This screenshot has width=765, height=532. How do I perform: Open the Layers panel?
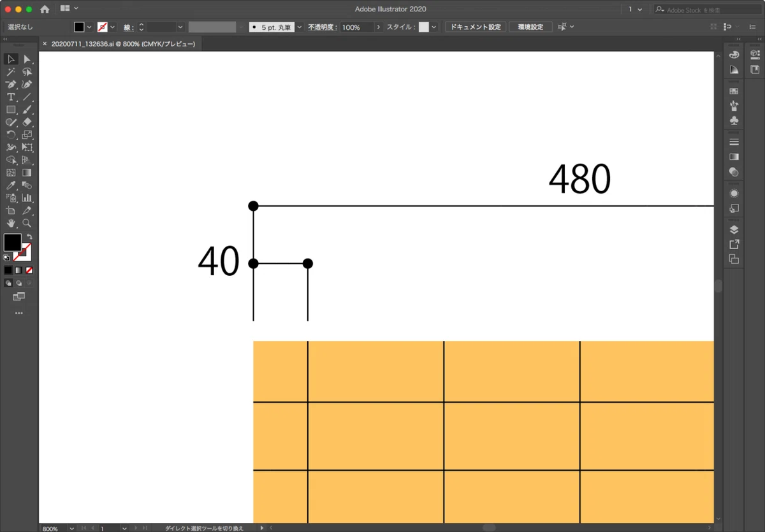tap(734, 229)
